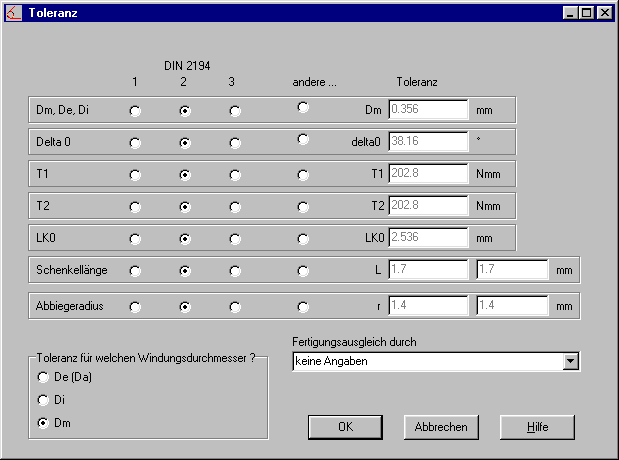Select grade 1 for Abbiegeradius

[x=135, y=306]
